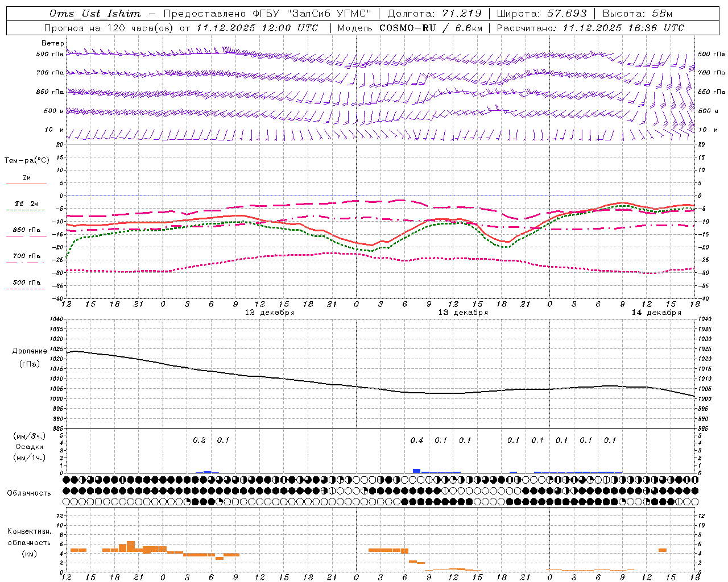Click the station name Oms_Ust_Ishim
Screen dimensions: 728x582
coord(95,14)
